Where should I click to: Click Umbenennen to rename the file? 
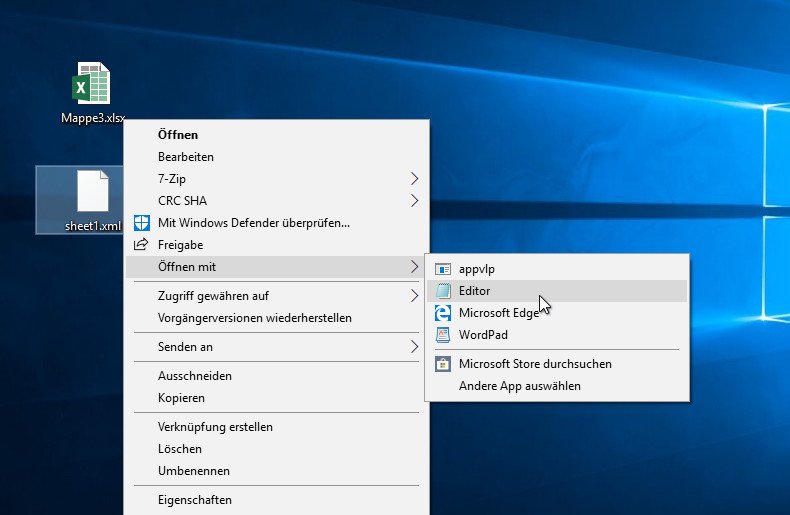coord(194,471)
